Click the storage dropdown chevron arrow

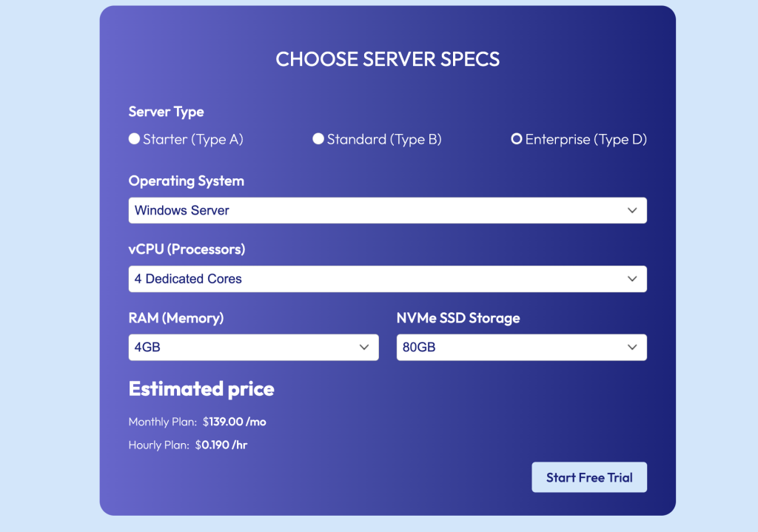point(632,347)
